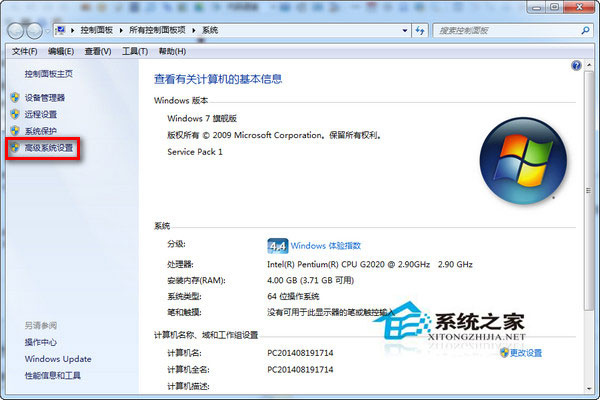Viewport: 600px width, 400px height.
Task: Click Service Pack 1 text
Action: point(195,152)
